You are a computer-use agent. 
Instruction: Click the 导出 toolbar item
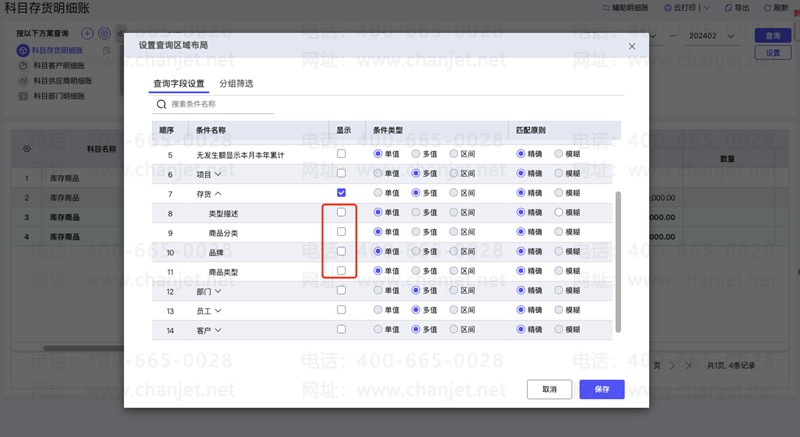tap(737, 8)
